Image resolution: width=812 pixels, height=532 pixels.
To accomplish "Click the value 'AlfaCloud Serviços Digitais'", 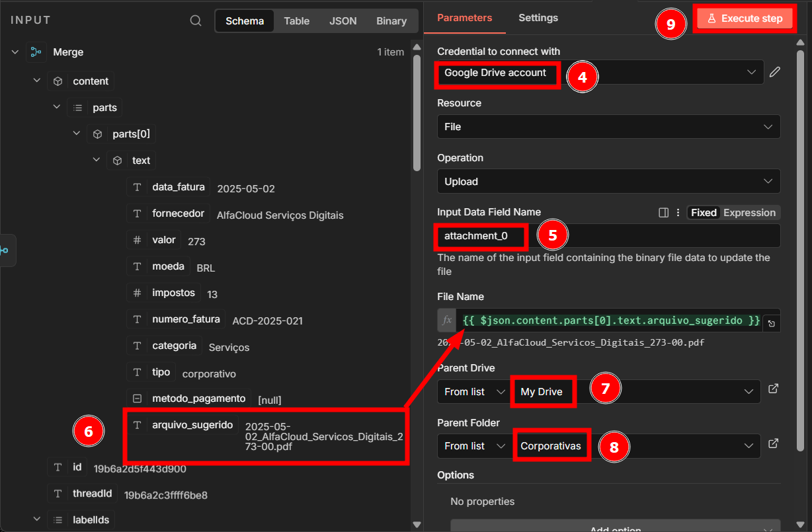I will pyautogui.click(x=280, y=215).
